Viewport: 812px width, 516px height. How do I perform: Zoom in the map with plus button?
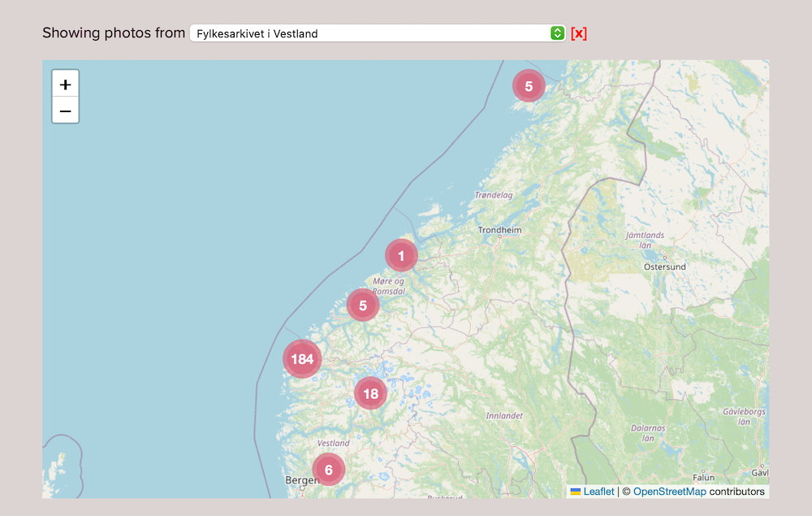(66, 84)
